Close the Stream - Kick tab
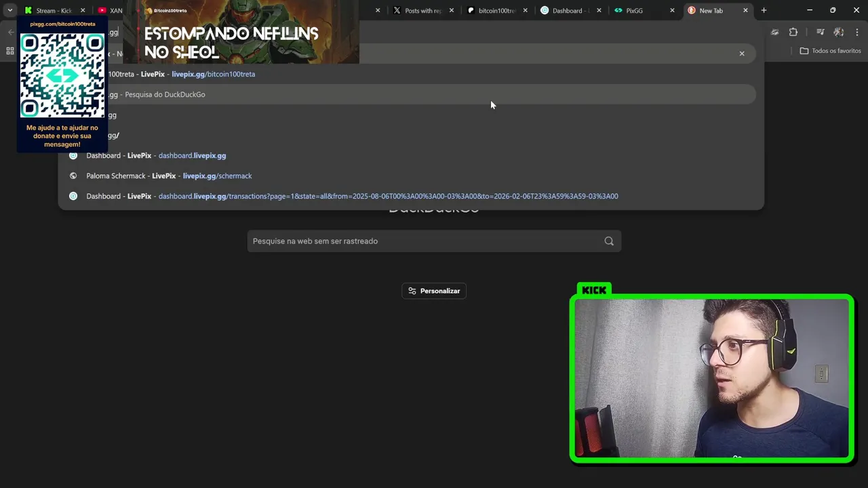This screenshot has height=488, width=868. click(83, 10)
